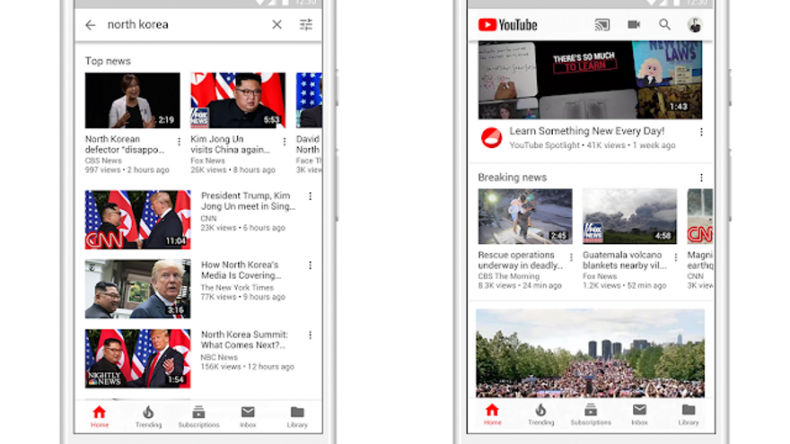
Task: Open options for North Korean defector video
Action: (x=179, y=142)
